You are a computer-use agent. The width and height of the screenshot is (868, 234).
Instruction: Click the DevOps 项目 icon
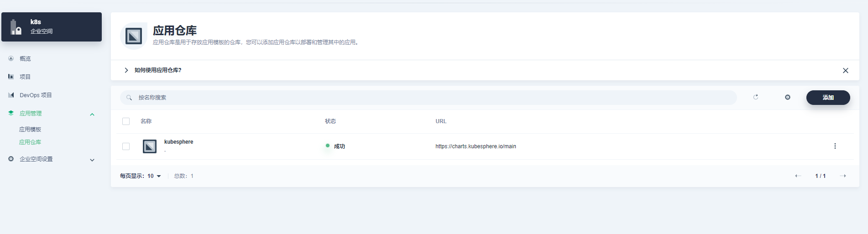[x=11, y=95]
